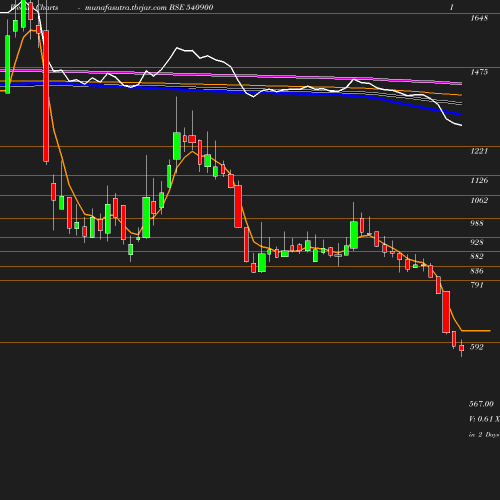Click the 988 price level label

pos(477,223)
